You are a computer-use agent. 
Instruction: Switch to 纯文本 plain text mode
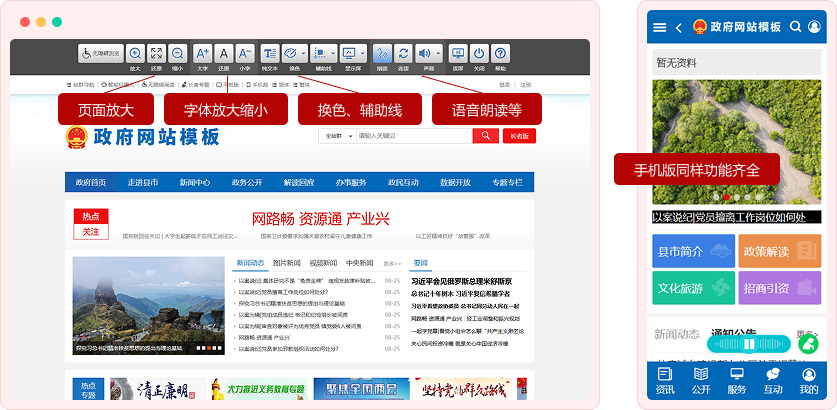[270, 54]
